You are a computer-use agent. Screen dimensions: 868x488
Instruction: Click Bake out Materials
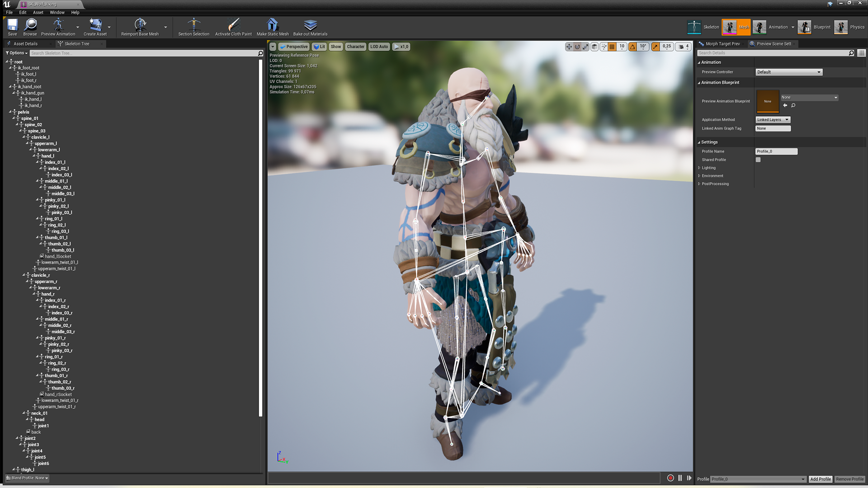point(310,27)
